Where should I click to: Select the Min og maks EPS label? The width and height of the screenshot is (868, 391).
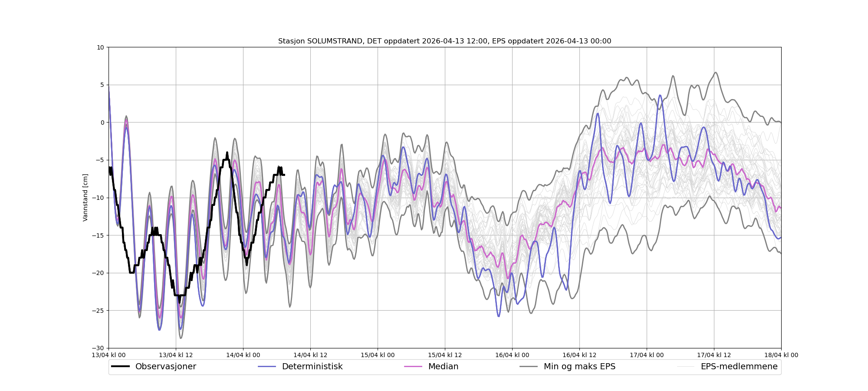(x=579, y=367)
